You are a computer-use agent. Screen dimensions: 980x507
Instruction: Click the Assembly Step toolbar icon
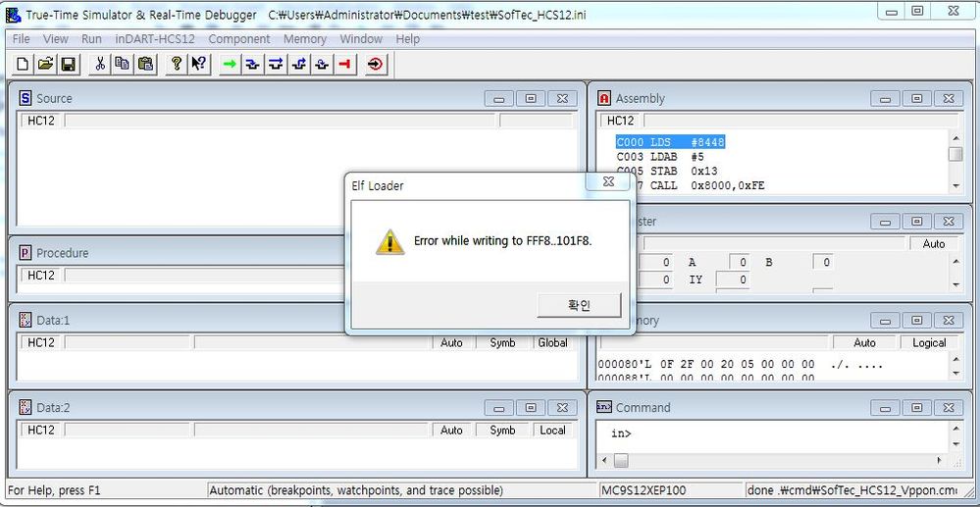click(321, 64)
